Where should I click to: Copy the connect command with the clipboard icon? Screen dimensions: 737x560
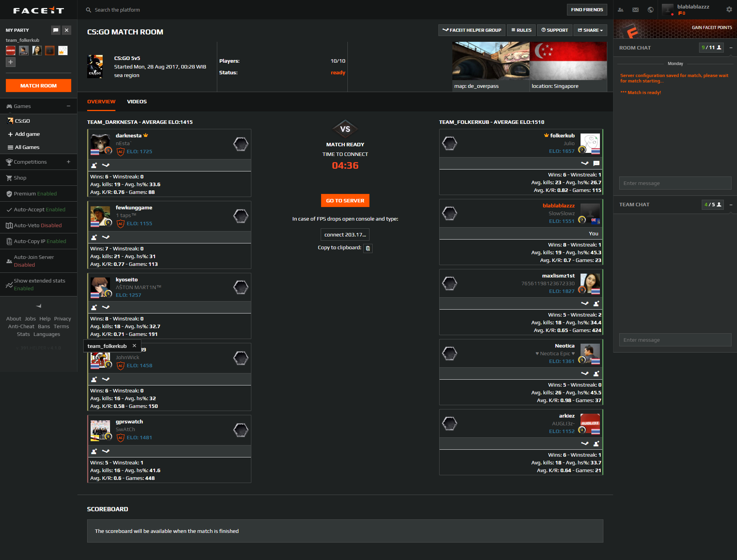click(368, 248)
